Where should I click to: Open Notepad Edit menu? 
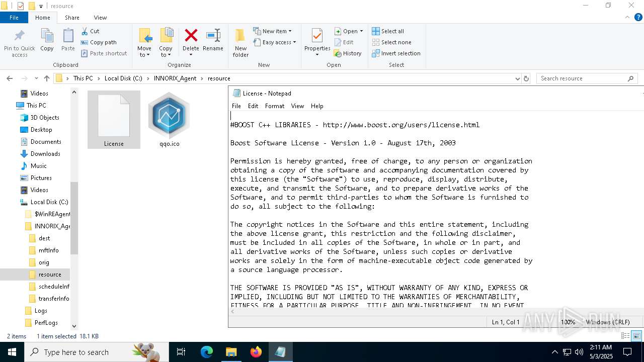click(x=253, y=106)
